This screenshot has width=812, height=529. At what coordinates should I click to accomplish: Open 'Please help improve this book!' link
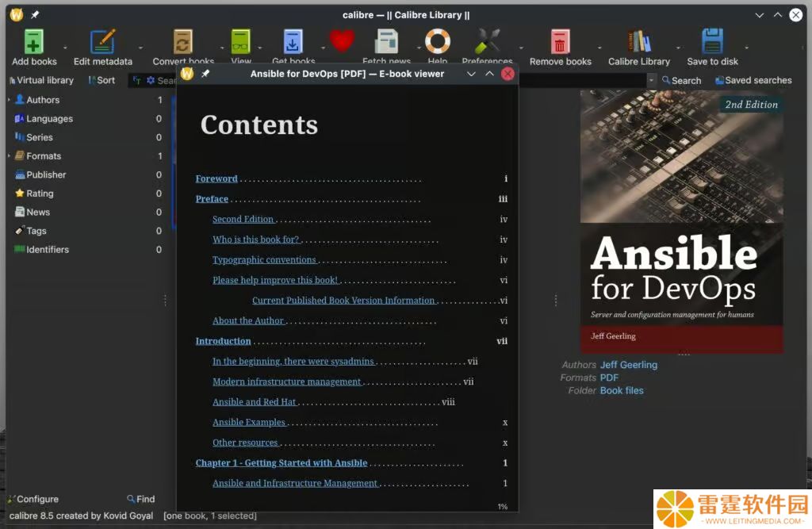(275, 280)
